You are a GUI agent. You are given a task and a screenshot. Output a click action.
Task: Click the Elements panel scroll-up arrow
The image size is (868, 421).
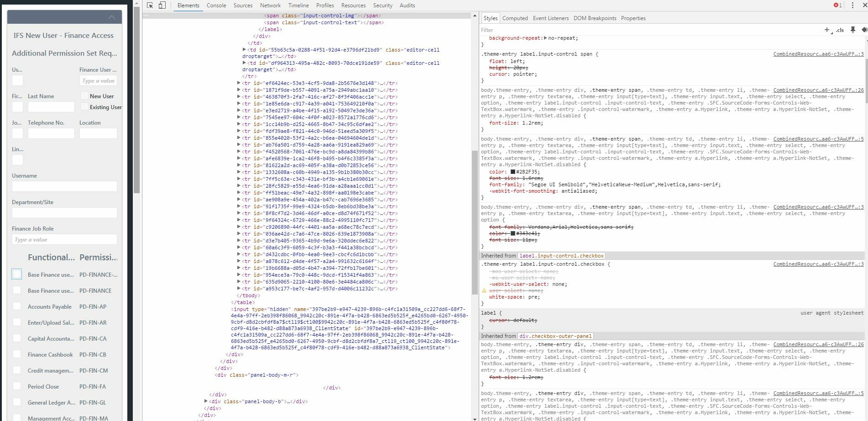pyautogui.click(x=475, y=16)
